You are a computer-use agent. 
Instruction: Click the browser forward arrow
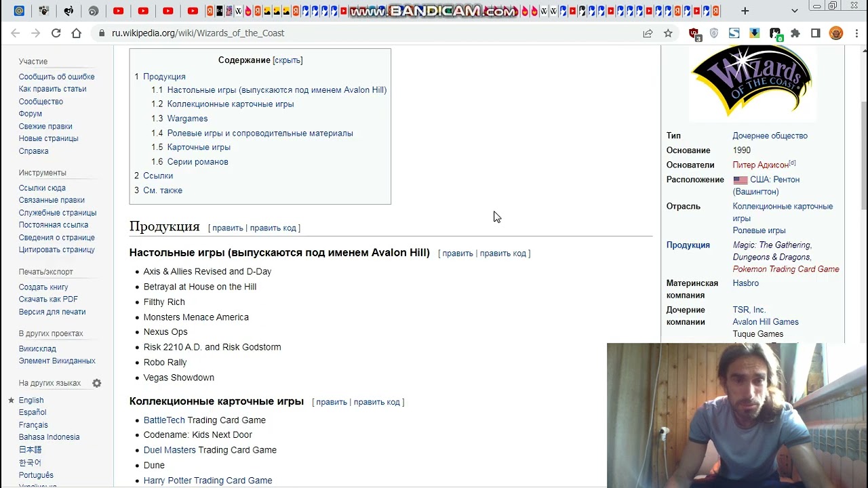pyautogui.click(x=35, y=33)
